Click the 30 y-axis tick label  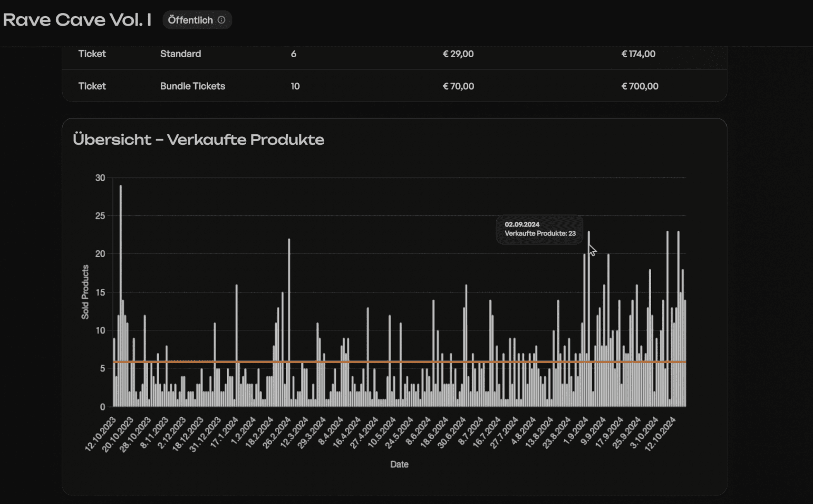100,178
